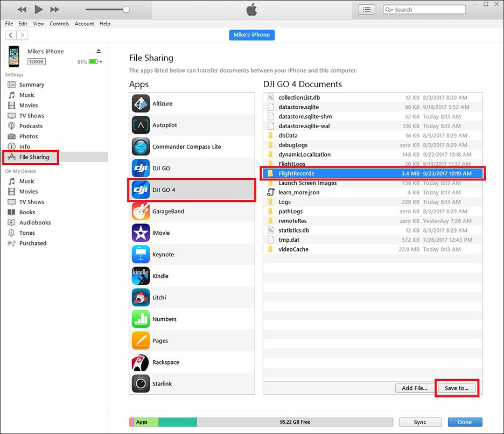
Task: Select the Kindle app icon
Action: (141, 276)
